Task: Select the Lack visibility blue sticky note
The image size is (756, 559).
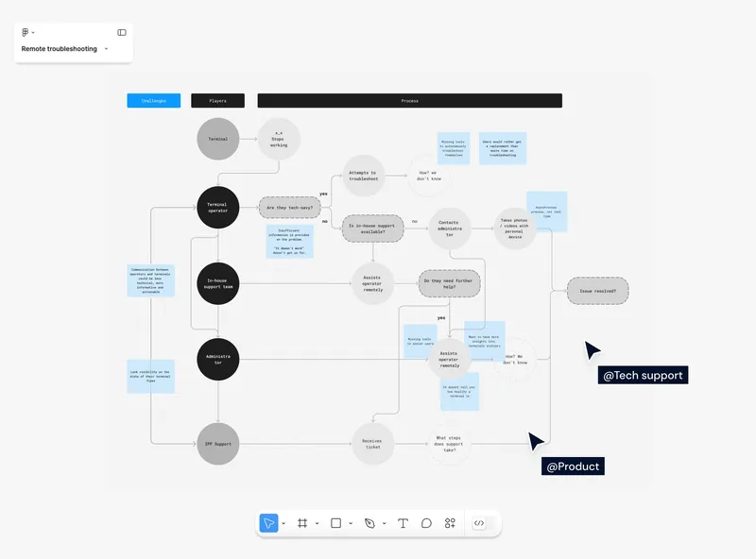Action: pos(151,377)
